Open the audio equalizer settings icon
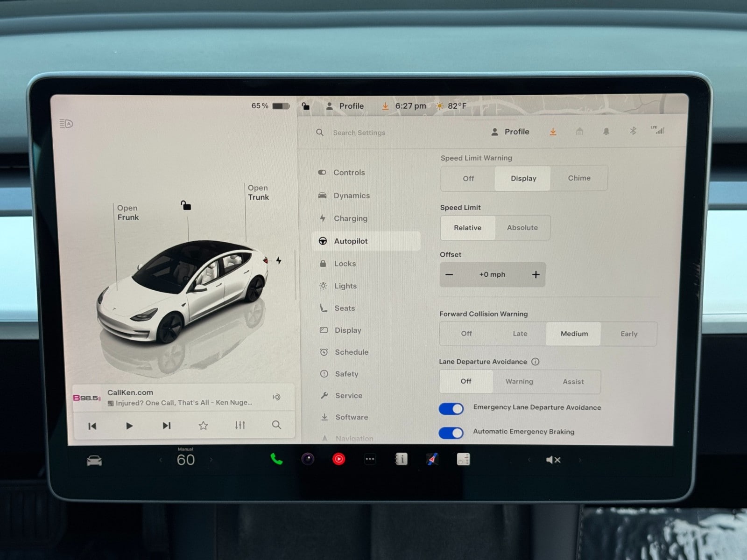 click(x=240, y=425)
